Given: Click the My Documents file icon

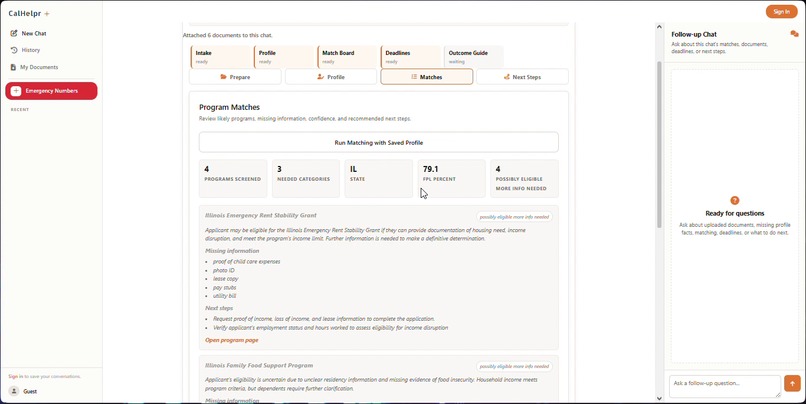Looking at the screenshot, I should tap(13, 67).
